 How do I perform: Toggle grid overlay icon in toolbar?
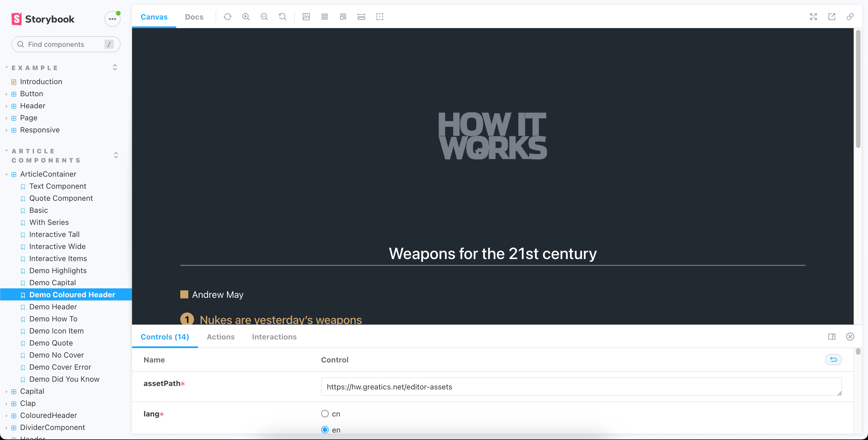(324, 17)
